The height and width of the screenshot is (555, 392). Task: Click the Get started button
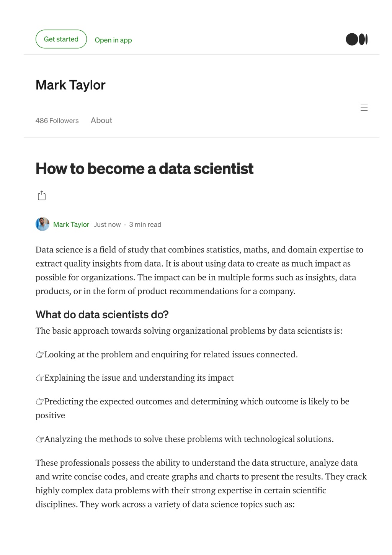click(61, 39)
